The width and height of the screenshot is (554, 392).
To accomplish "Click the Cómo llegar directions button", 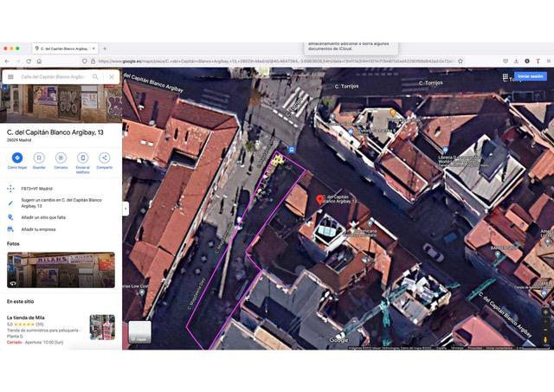I will point(17,161).
